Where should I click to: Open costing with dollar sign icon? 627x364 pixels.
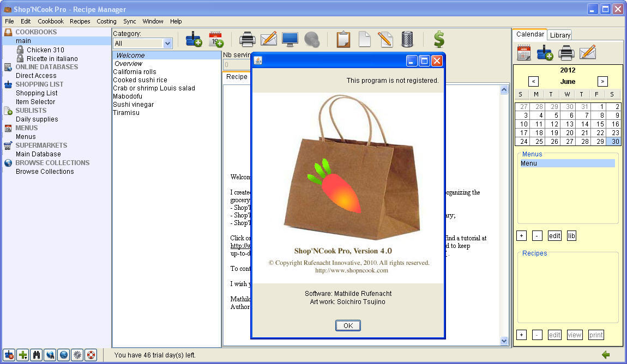click(x=438, y=39)
